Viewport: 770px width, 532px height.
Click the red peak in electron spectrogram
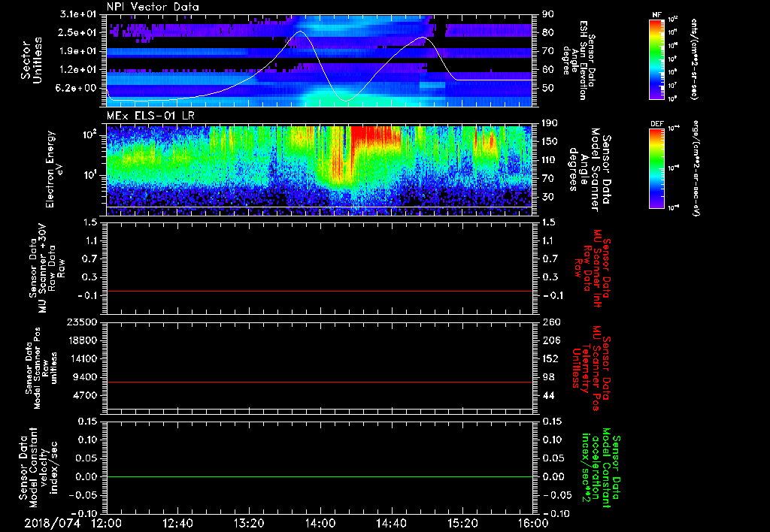(x=376, y=137)
